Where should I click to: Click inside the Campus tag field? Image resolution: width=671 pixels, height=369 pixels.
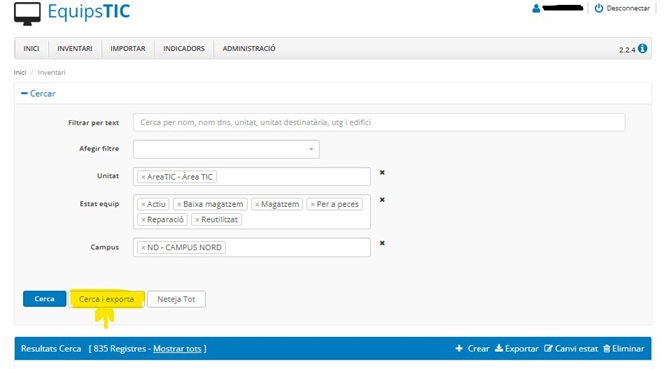(252, 247)
